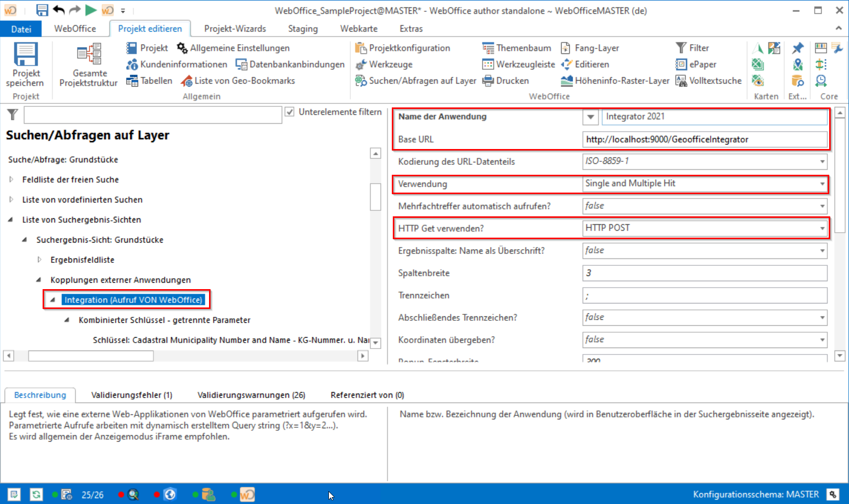Open the Drucken configuration
The image size is (849, 504).
[x=506, y=81]
